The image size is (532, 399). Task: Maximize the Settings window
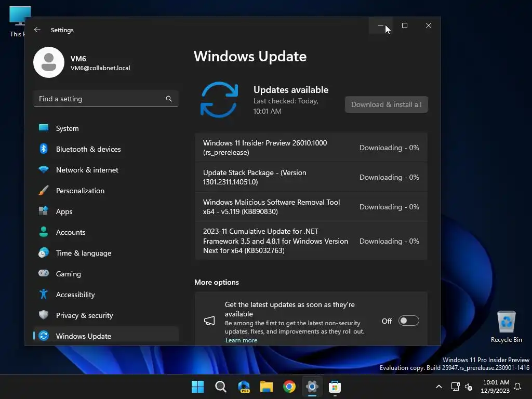[404, 25]
